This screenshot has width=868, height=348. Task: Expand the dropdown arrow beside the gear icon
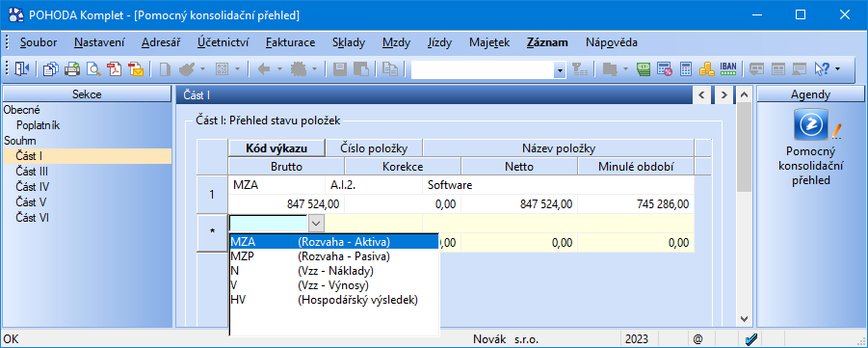[x=314, y=69]
